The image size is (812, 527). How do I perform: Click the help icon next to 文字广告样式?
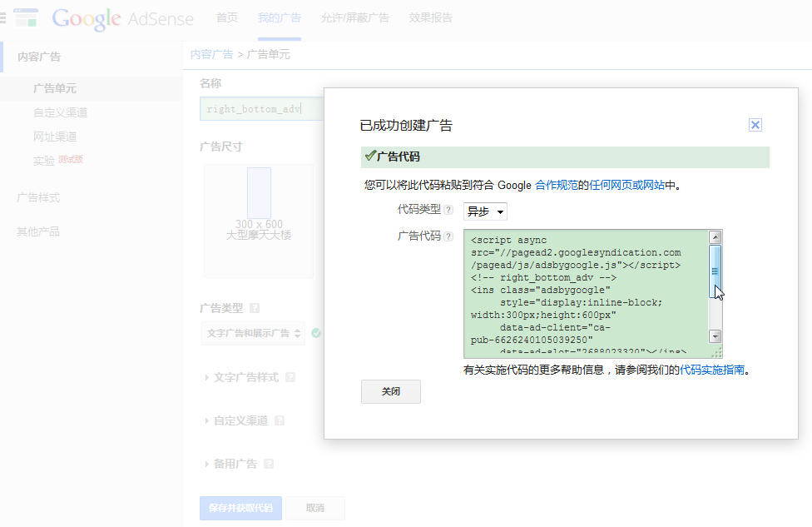pyautogui.click(x=290, y=377)
